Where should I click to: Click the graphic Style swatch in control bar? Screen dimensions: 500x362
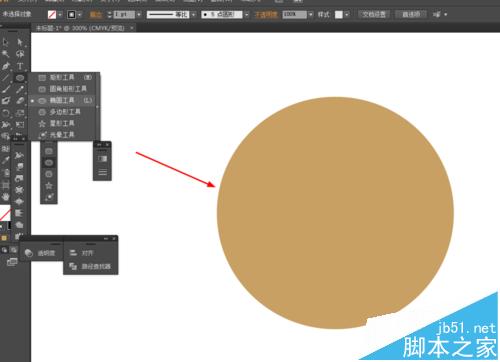(x=339, y=14)
